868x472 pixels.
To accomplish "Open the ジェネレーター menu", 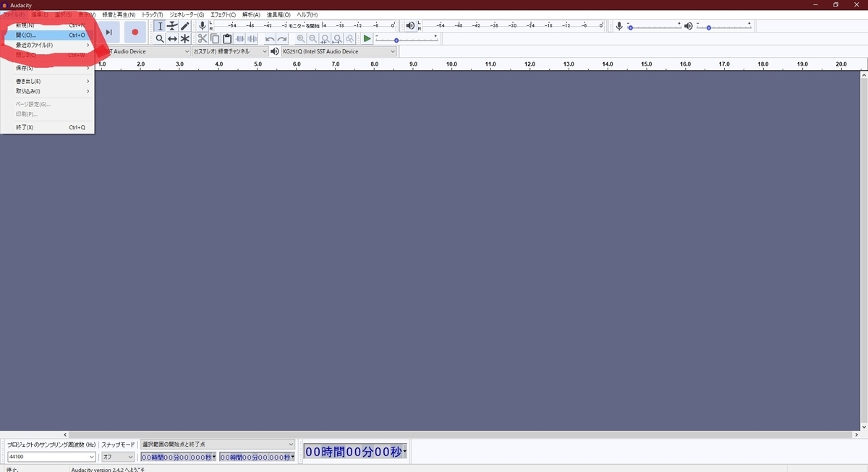I will click(x=187, y=14).
